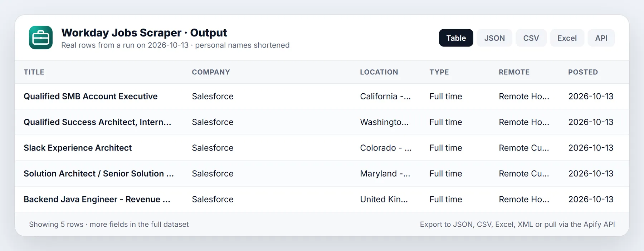644x251 pixels.
Task: Open the JSON output tab
Action: pyautogui.click(x=494, y=38)
